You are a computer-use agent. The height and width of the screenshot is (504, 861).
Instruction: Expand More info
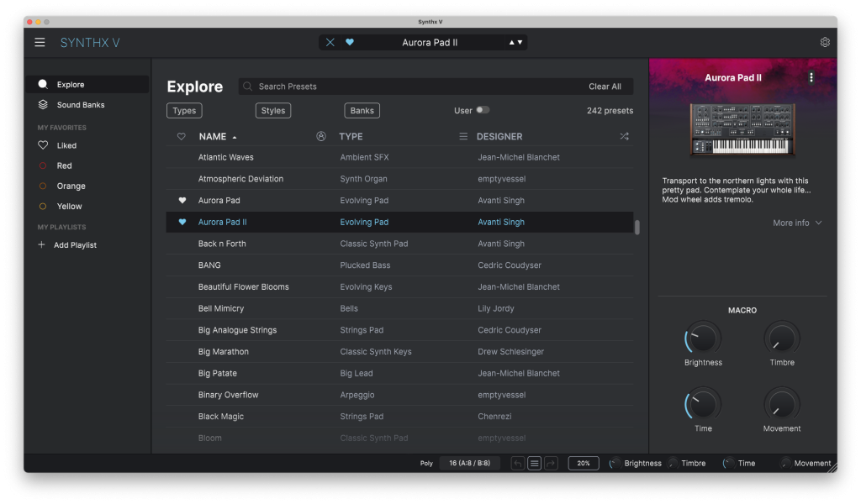coord(797,223)
